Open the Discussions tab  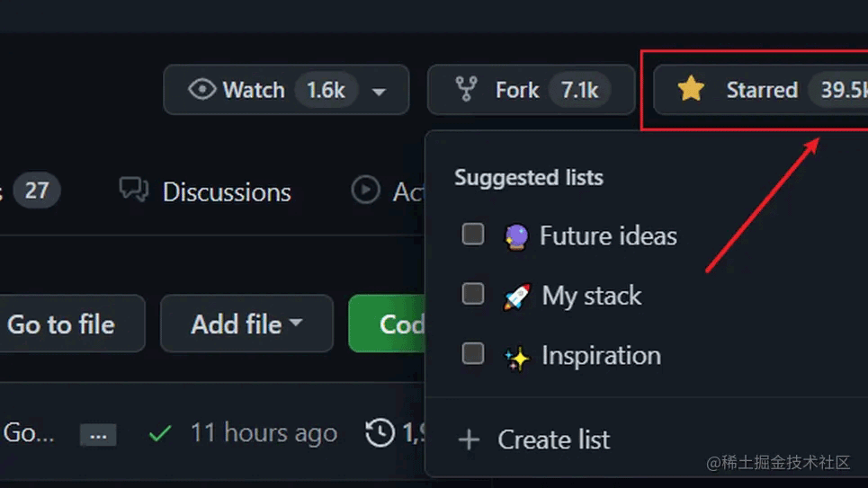tap(226, 191)
